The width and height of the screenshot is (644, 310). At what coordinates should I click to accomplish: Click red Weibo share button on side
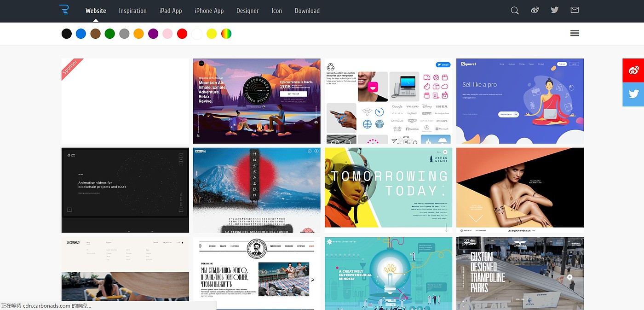[x=633, y=70]
